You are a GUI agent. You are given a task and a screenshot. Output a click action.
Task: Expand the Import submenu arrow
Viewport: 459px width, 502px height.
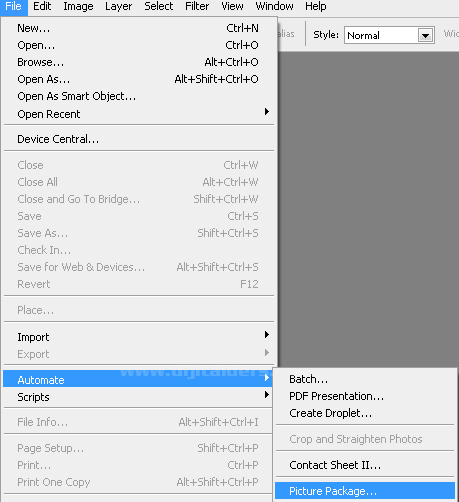pos(266,335)
